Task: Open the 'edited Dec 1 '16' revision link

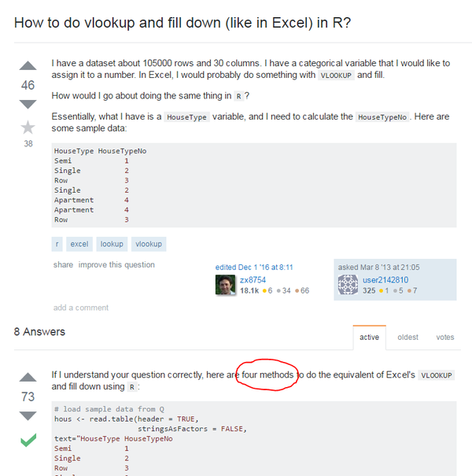Action: (254, 268)
